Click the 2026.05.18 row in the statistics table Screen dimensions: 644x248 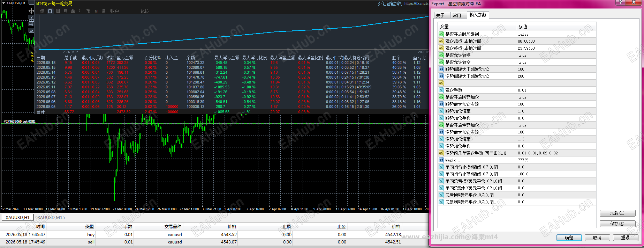pos(232,63)
